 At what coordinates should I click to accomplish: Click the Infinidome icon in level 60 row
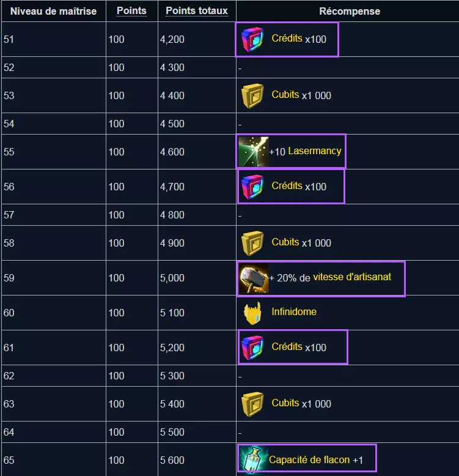[252, 313]
